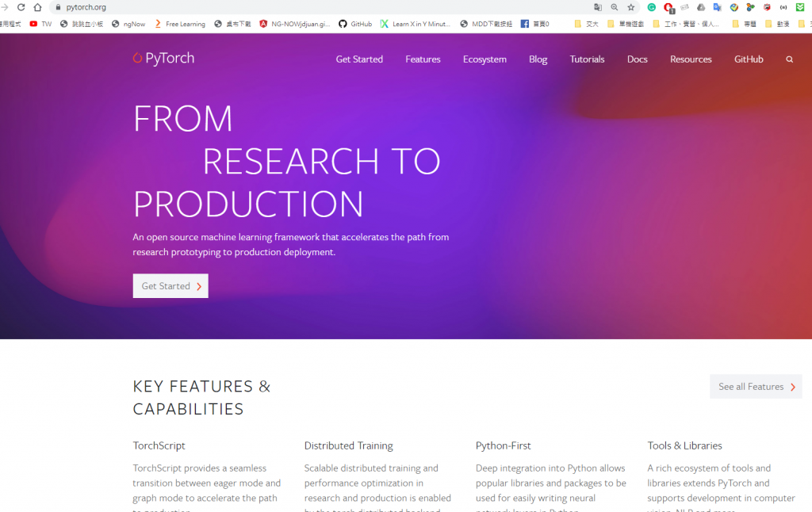Open the NG-NOW Angular bookmark

click(x=295, y=24)
